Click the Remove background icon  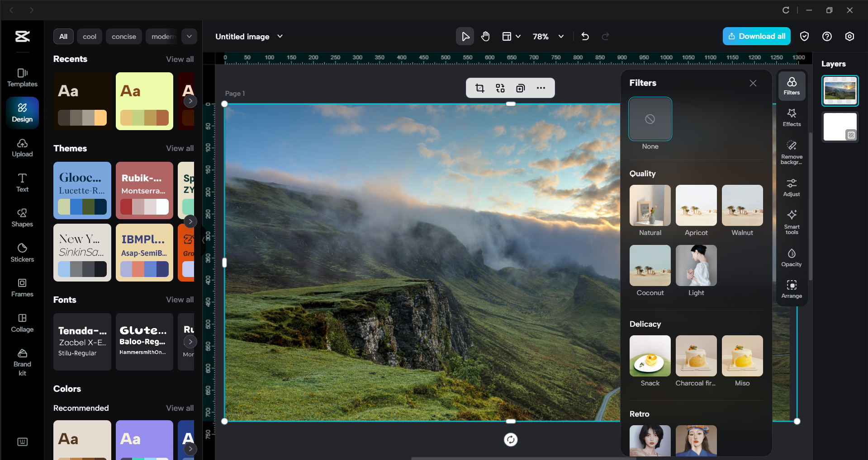pyautogui.click(x=791, y=152)
